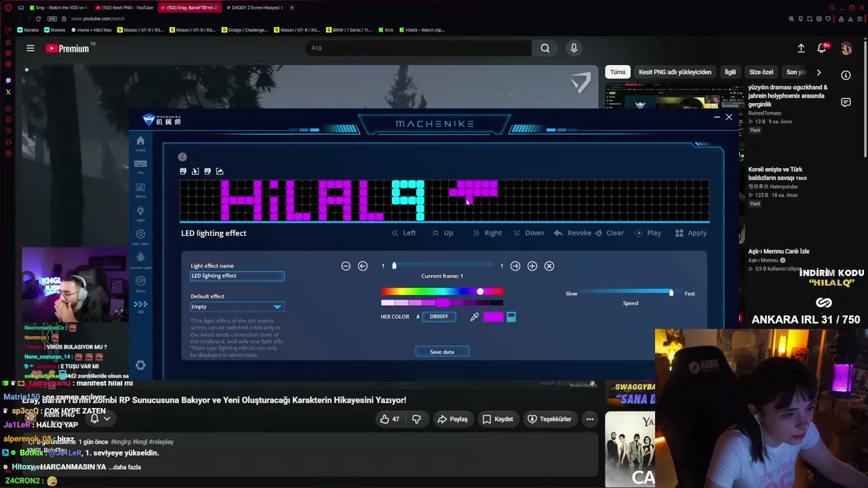Screen dimensions: 868x488
Task: Click the YouTube search magnifier button
Action: tap(545, 48)
